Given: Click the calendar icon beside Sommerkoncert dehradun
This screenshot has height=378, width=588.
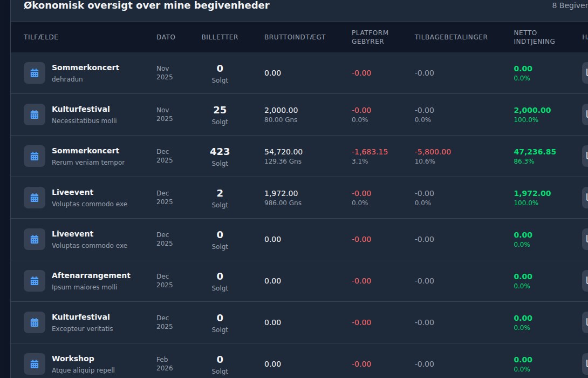Looking at the screenshot, I should coord(35,73).
